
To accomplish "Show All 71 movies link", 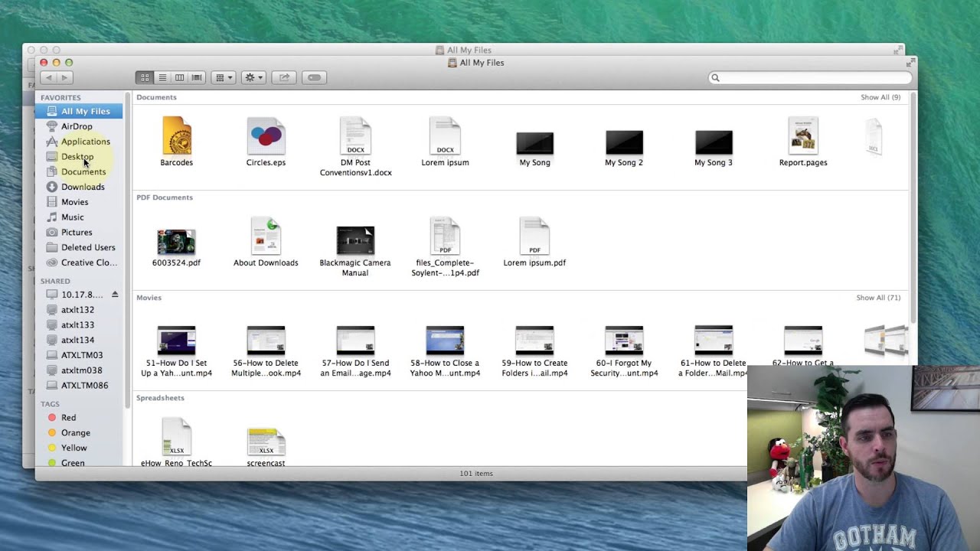I will 878,298.
